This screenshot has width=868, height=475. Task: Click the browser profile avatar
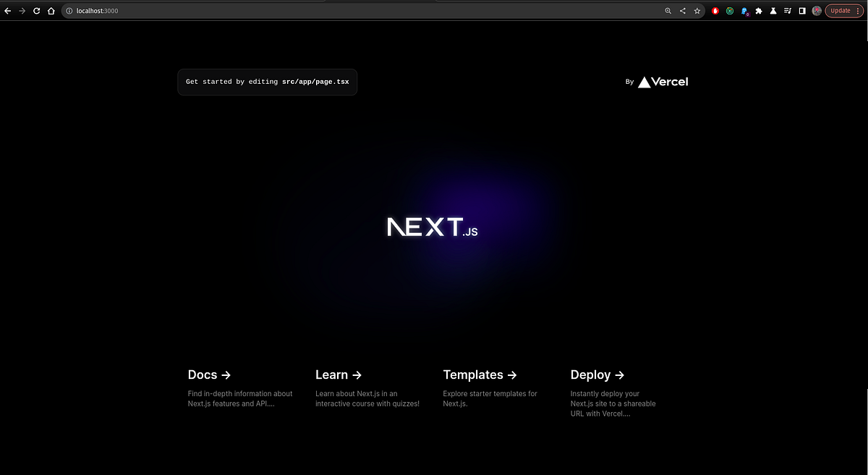coord(816,10)
